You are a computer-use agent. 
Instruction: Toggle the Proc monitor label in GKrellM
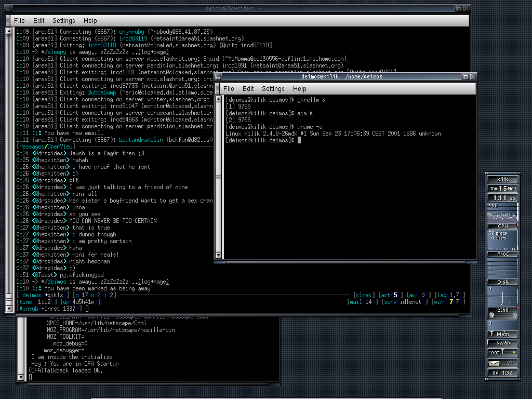[502, 254]
